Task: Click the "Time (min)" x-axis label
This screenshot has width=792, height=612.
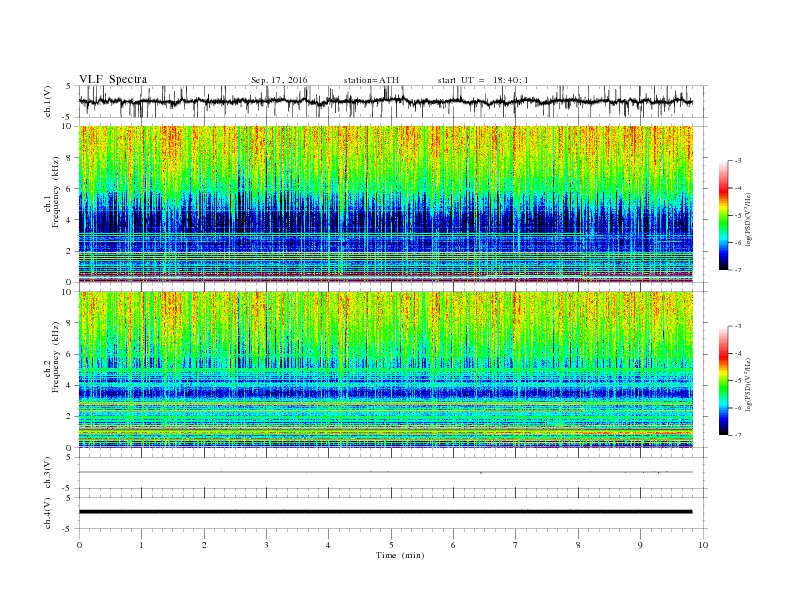Action: [x=400, y=555]
